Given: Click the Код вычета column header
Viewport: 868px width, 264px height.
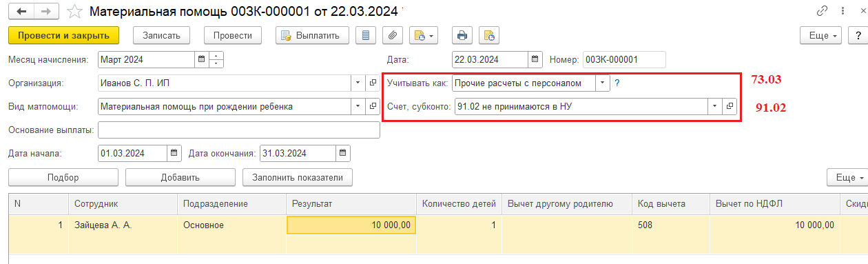Looking at the screenshot, I should (x=670, y=204).
